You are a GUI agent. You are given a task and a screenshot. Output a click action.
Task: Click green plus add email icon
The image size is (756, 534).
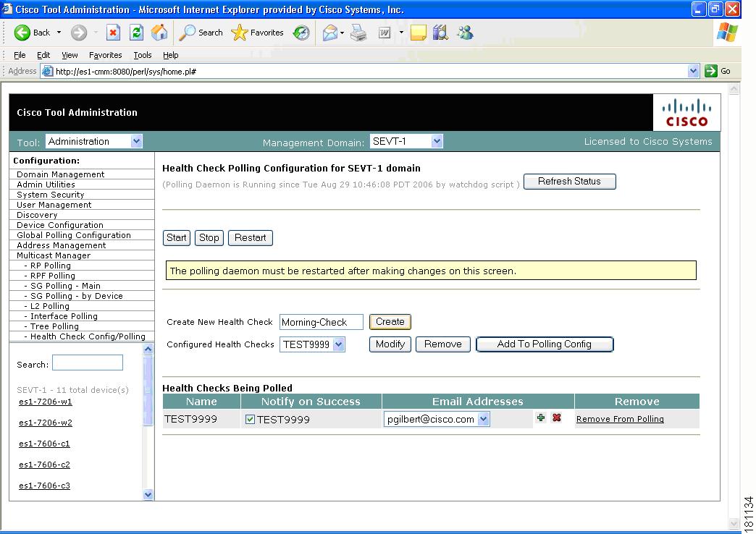click(x=541, y=418)
